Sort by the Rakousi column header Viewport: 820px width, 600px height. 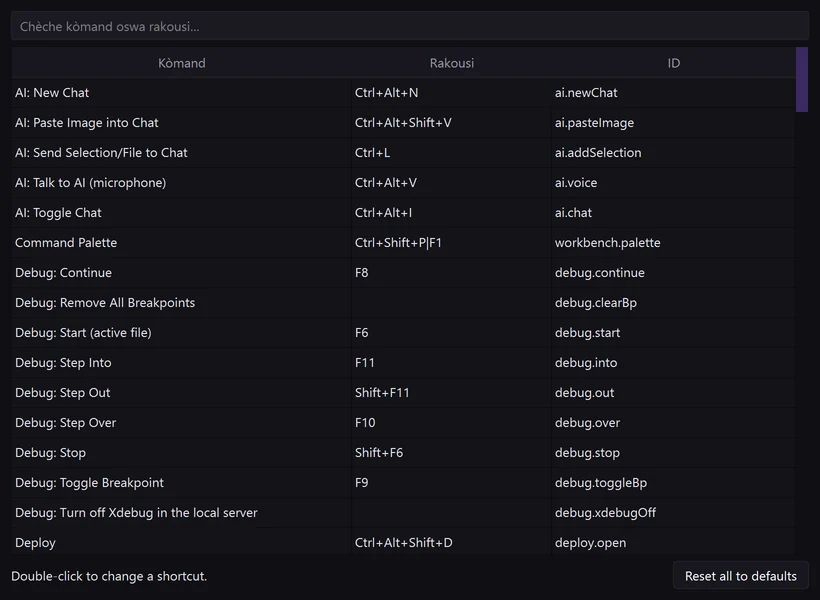451,63
